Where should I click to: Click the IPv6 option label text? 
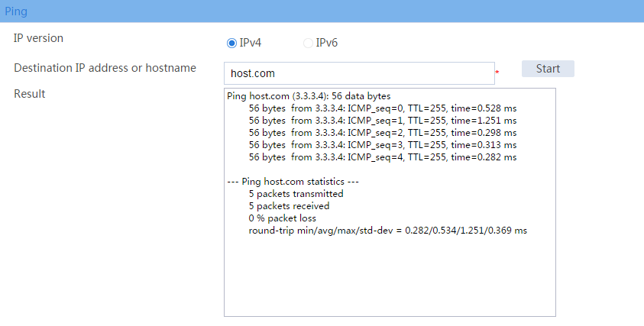[327, 43]
